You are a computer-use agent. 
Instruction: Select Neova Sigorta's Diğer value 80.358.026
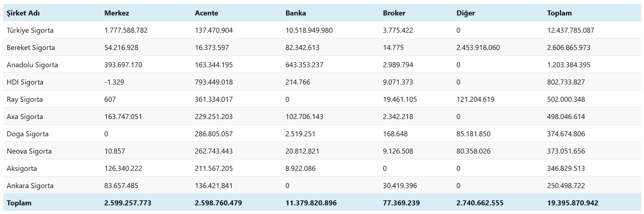point(473,151)
